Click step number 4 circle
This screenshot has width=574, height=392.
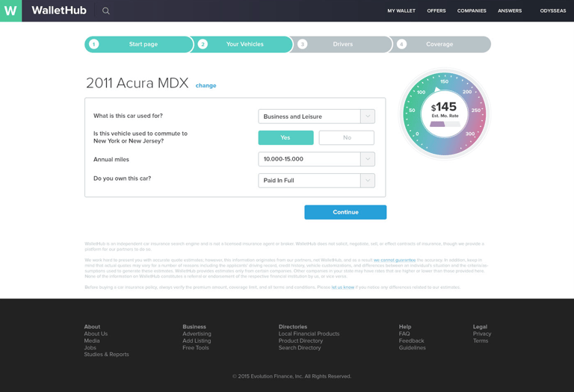(x=401, y=44)
